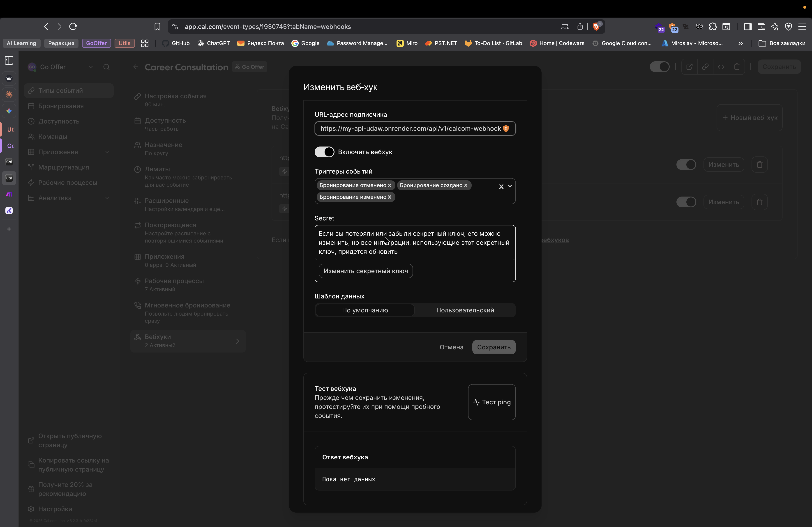Toggle the event type enabled switch in header
The height and width of the screenshot is (527, 812).
[659, 67]
